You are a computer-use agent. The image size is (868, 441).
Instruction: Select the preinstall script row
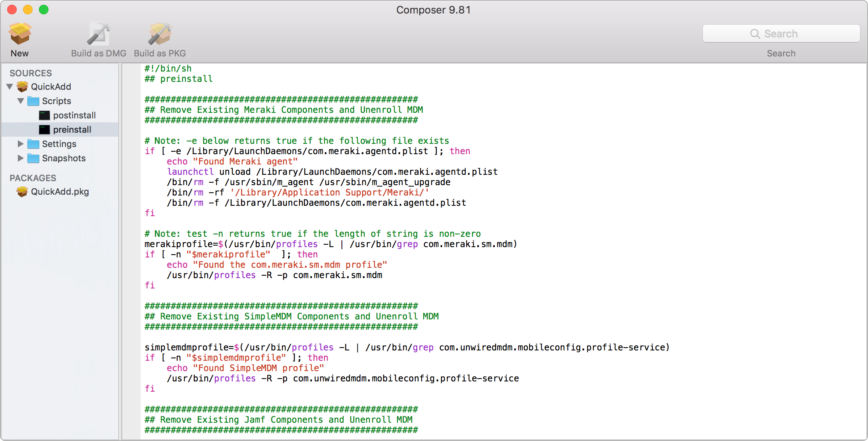point(60,130)
